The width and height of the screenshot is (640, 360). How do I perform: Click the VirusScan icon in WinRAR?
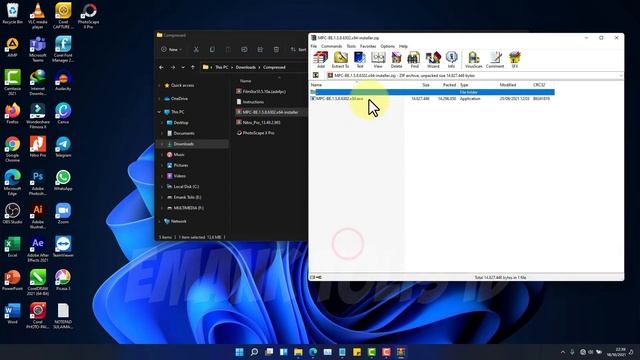pos(473,60)
